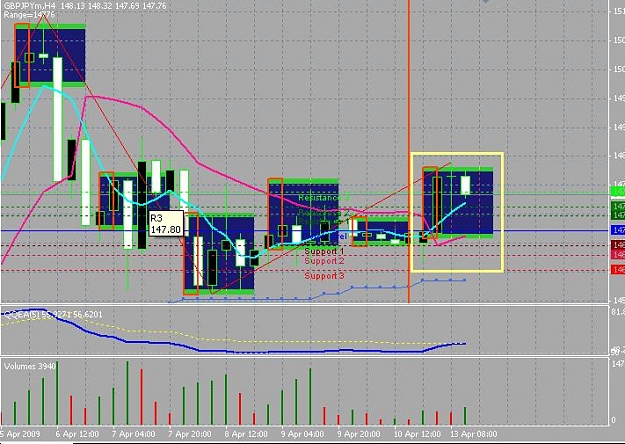Click the 7 Apr 04:00 time label

(134, 434)
